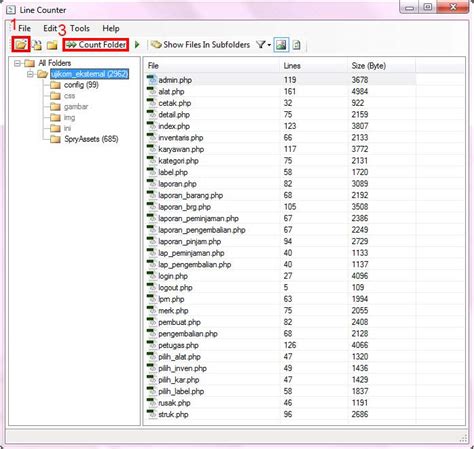The image size is (474, 449).
Task: Click the report document icon in toolbar
Action: (x=296, y=45)
